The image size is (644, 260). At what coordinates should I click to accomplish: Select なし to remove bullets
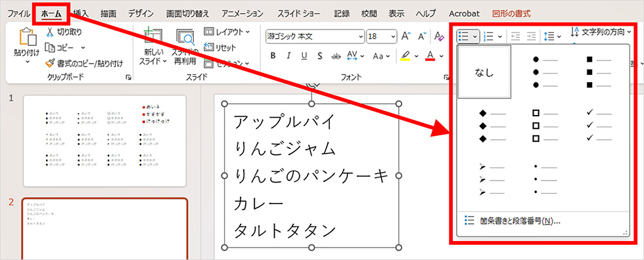coord(485,72)
